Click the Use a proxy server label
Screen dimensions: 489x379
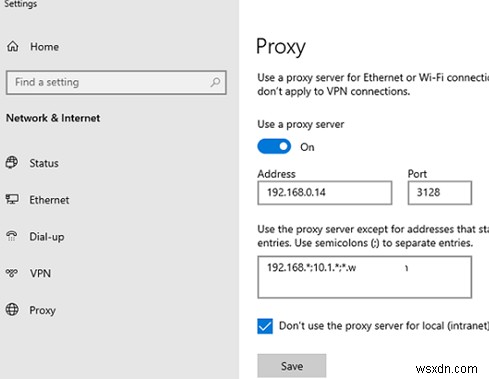[x=301, y=124]
